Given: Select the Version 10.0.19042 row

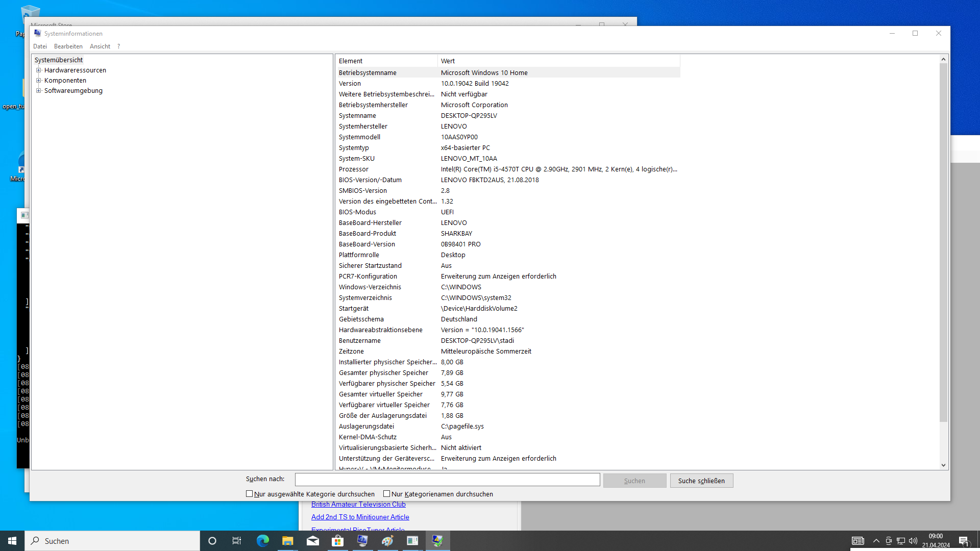Looking at the screenshot, I should tap(508, 84).
